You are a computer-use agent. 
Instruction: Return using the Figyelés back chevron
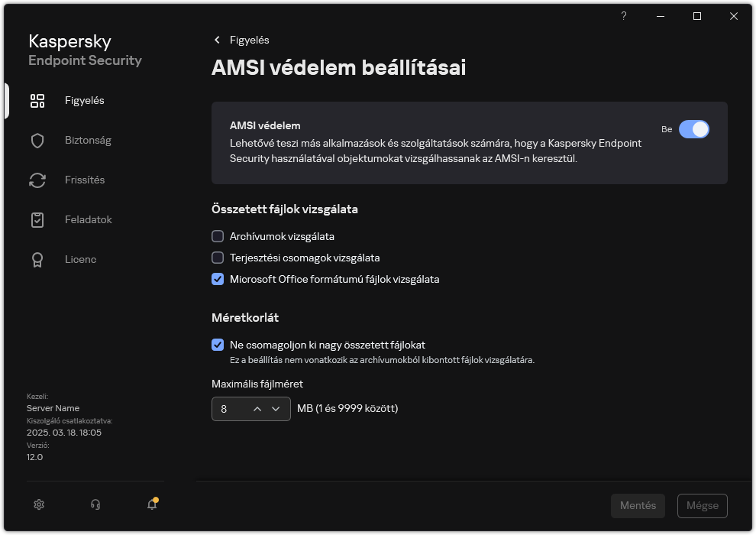point(217,40)
